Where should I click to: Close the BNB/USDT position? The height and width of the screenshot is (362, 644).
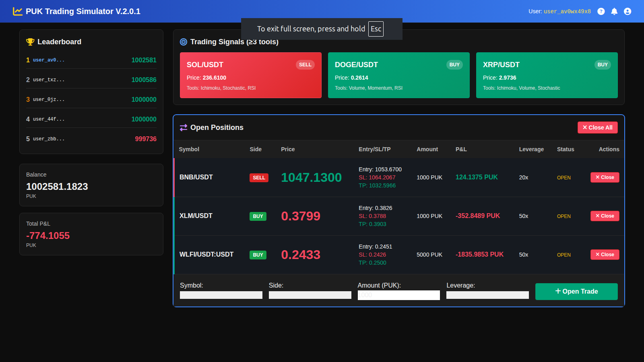(x=605, y=177)
